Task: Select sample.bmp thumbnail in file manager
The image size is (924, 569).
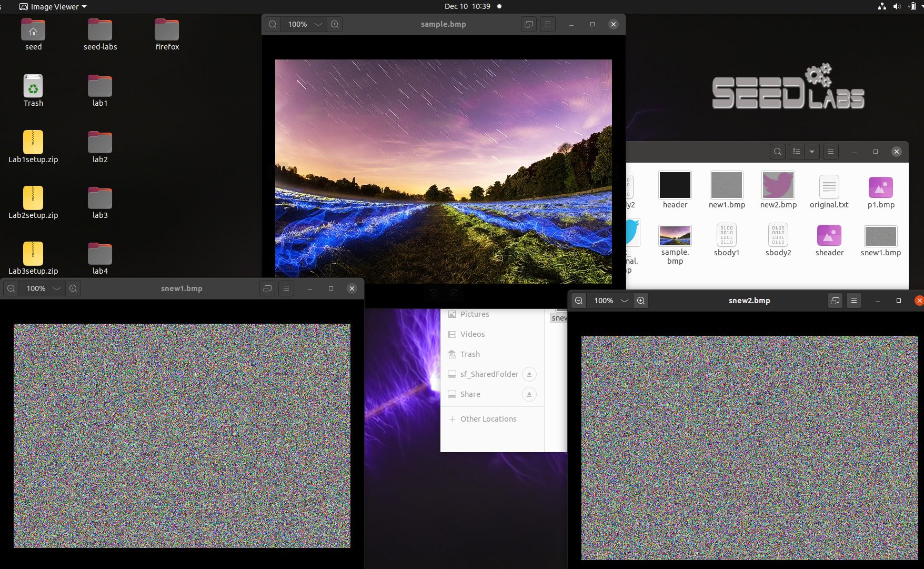Action: pos(675,236)
